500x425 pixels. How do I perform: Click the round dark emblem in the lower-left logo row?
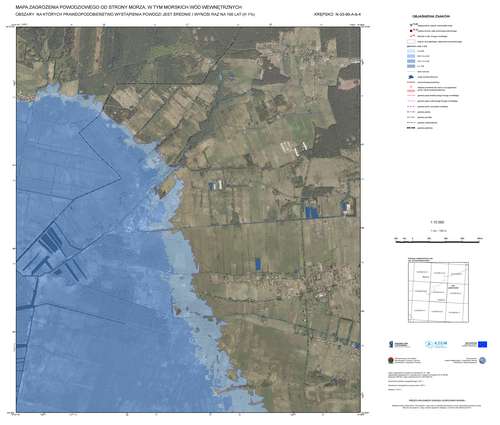(391, 360)
